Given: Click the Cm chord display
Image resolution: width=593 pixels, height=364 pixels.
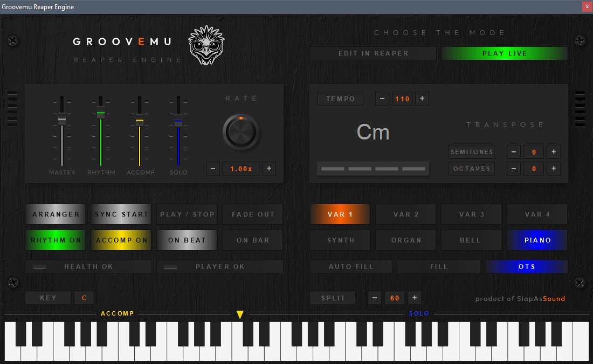Looking at the screenshot, I should click(373, 132).
